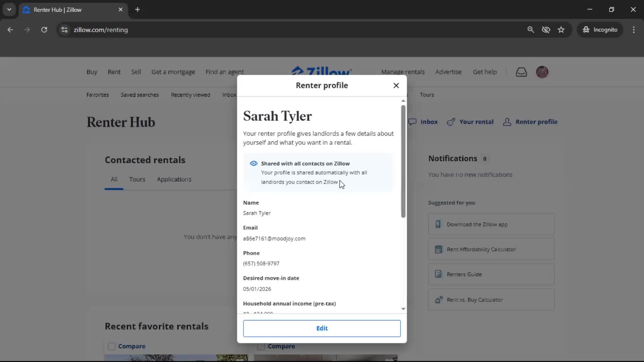Open the Renters Guide icon
This screenshot has height=362, width=644.
pyautogui.click(x=439, y=274)
